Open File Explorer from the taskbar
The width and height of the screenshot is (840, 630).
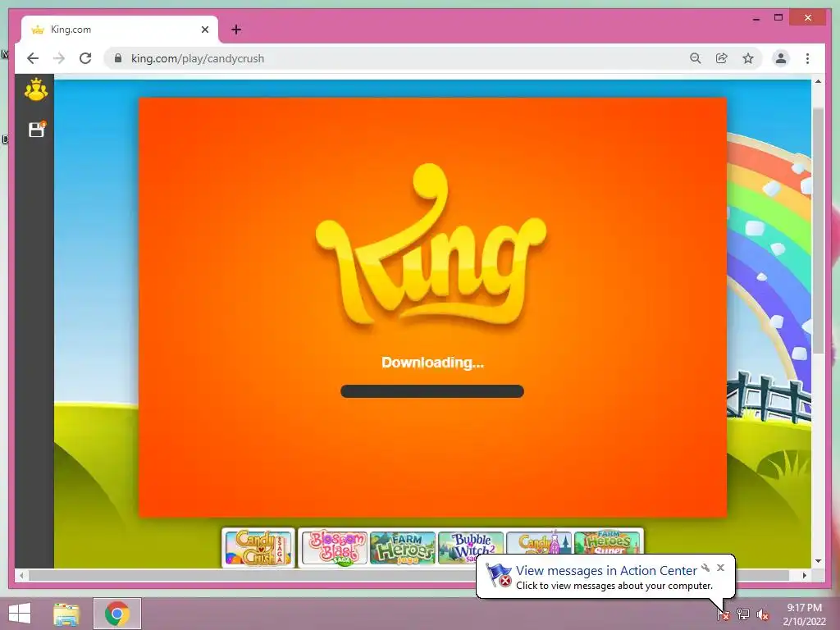66,614
